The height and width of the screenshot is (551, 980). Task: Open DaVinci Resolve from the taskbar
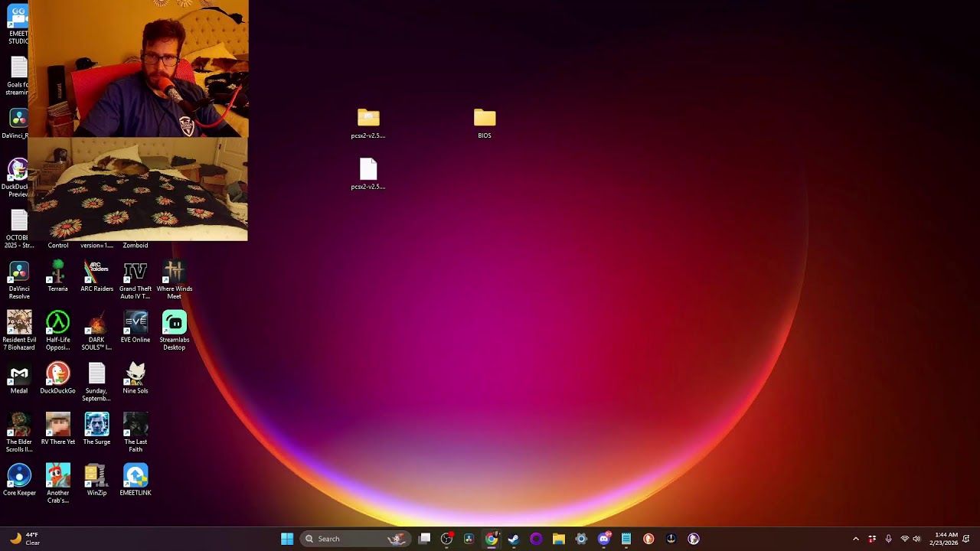(469, 539)
